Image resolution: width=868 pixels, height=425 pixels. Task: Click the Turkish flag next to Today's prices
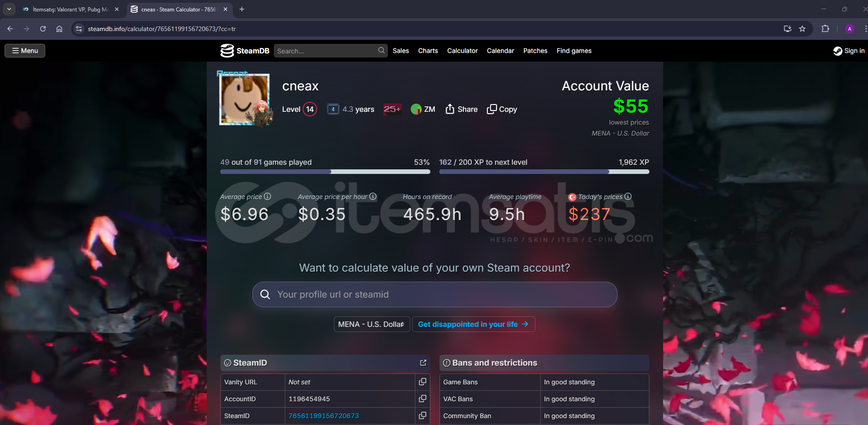tap(572, 197)
